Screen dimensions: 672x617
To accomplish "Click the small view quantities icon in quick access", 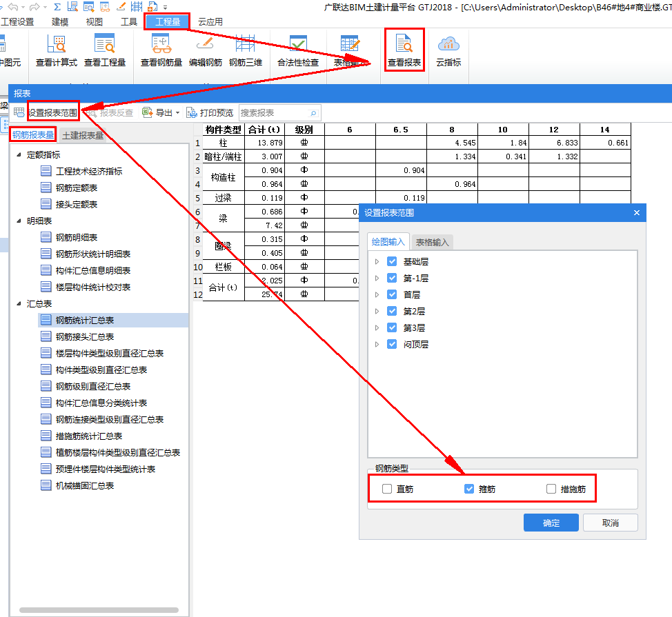I will point(89,6).
